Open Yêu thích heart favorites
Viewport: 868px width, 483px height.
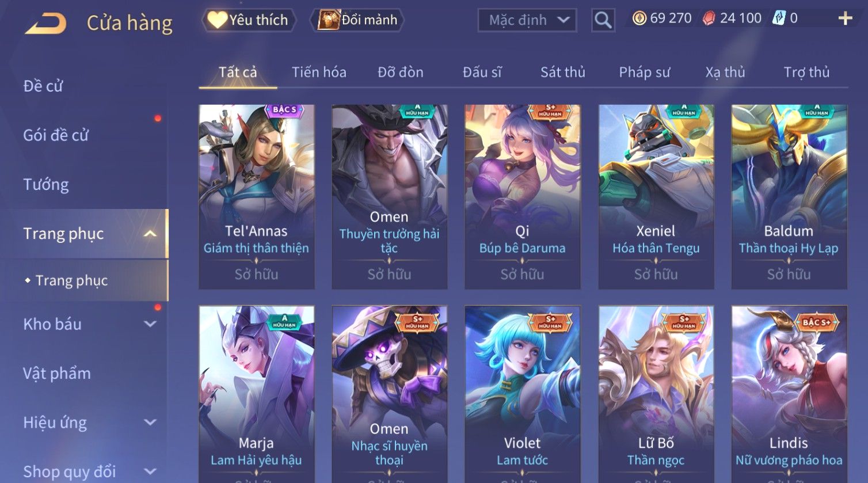(249, 20)
